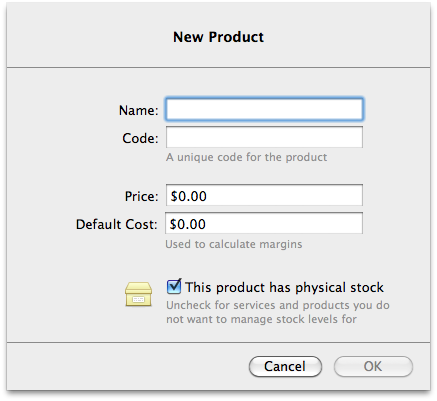Click the 'Default Cost:' field label

click(117, 224)
